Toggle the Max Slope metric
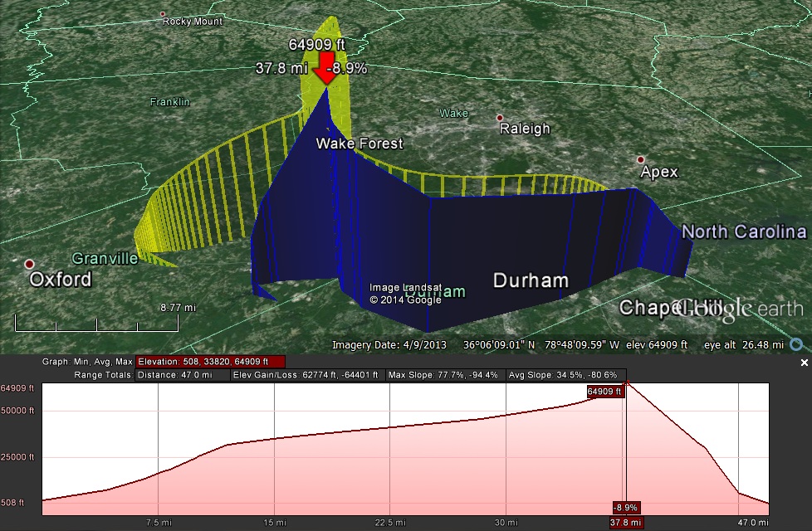The image size is (812, 531). click(x=444, y=375)
